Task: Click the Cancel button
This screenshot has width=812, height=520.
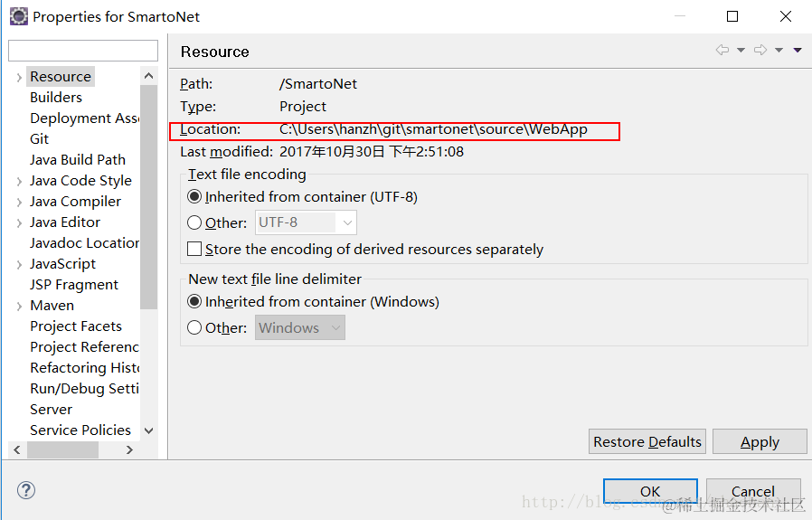Action: point(753,491)
